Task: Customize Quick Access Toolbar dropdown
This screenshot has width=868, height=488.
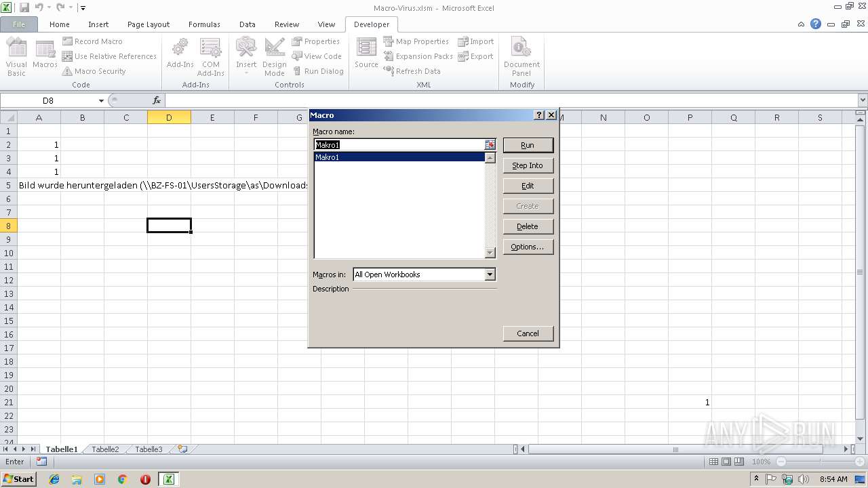Action: pyautogui.click(x=83, y=8)
